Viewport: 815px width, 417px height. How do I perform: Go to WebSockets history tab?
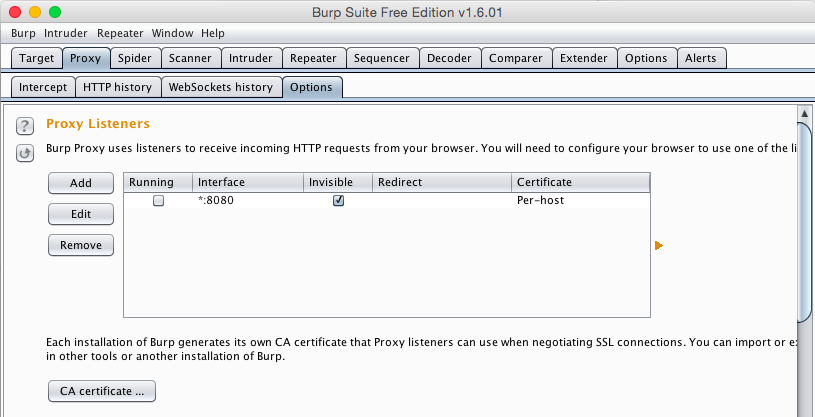point(220,87)
